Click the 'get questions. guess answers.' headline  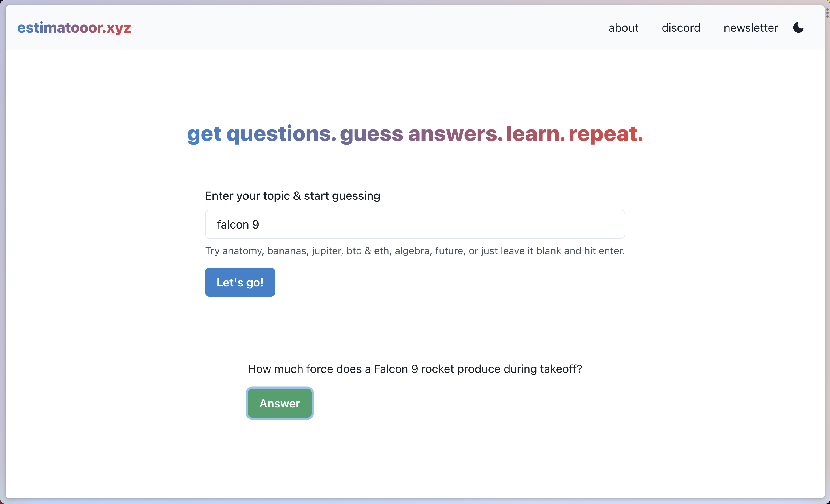click(x=415, y=134)
